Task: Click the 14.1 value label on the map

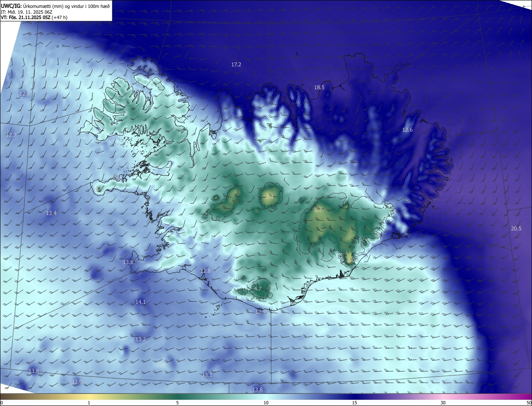Action: [140, 302]
